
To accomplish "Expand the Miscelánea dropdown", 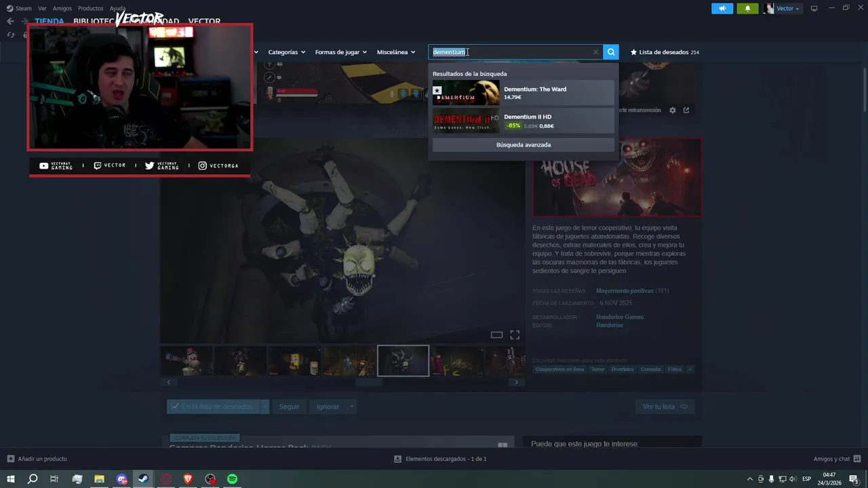I will 396,52.
